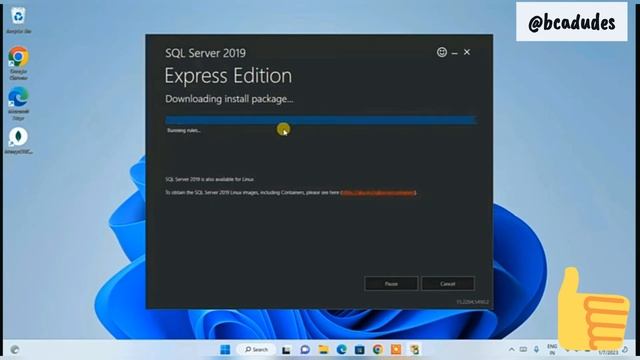Click the microphone tray icon
Screen dimensions: 640x360
click(536, 349)
